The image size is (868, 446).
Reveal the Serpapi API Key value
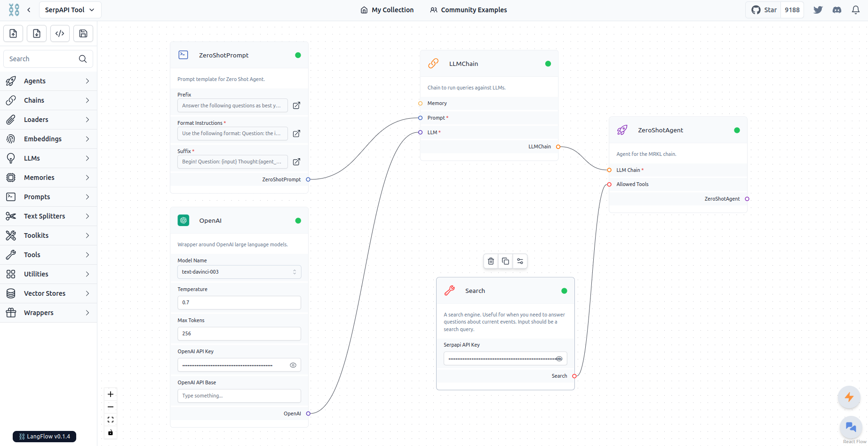559,359
